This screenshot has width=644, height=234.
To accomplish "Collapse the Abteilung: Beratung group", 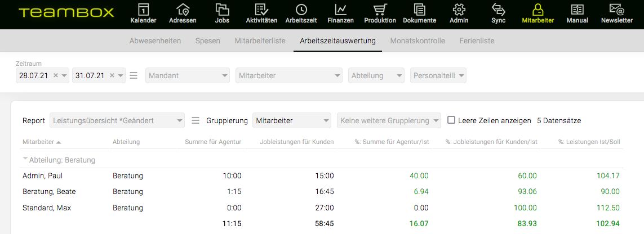I will click(x=26, y=160).
